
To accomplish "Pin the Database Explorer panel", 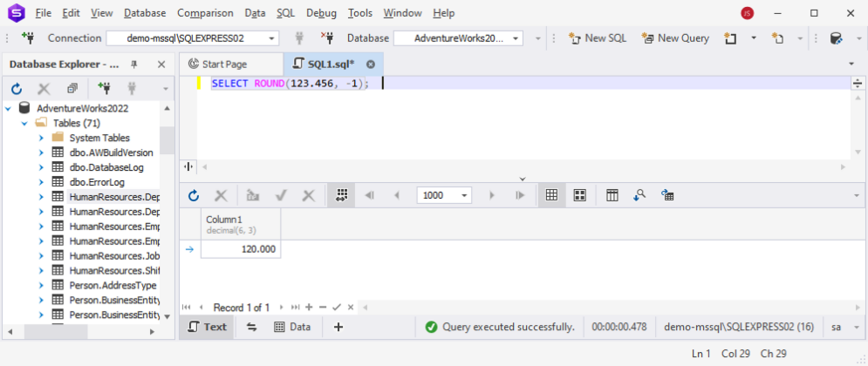I will click(134, 64).
